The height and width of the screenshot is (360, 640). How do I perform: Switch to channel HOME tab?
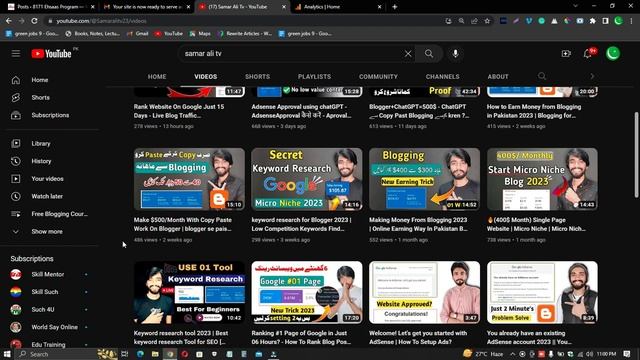tap(157, 77)
